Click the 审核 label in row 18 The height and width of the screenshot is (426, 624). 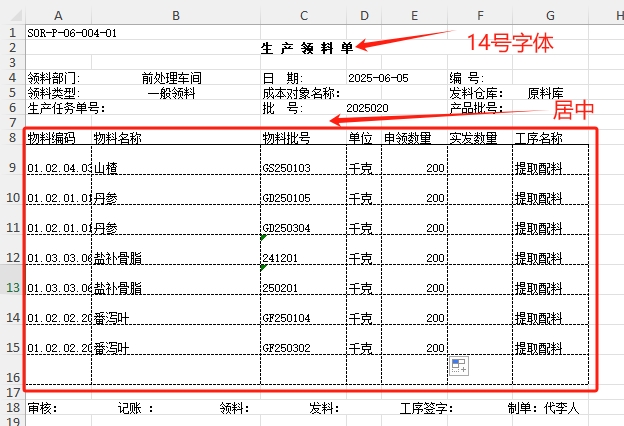[x=42, y=408]
